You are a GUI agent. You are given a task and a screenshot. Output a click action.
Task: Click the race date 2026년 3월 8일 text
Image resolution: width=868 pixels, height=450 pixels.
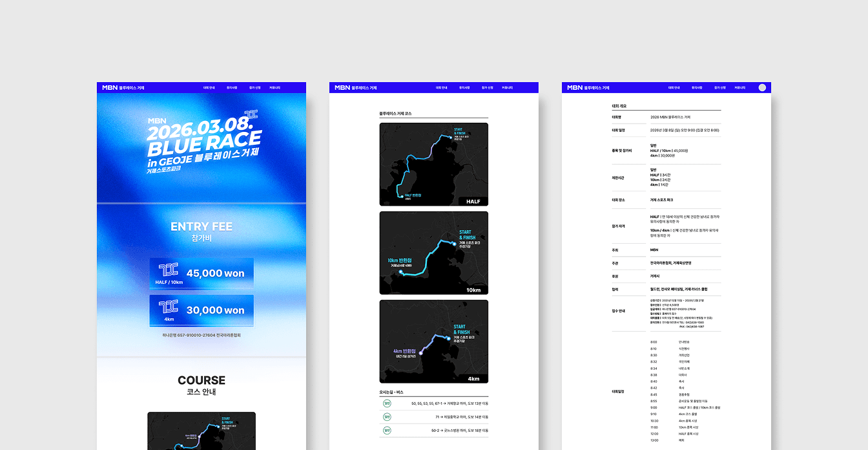(685, 130)
